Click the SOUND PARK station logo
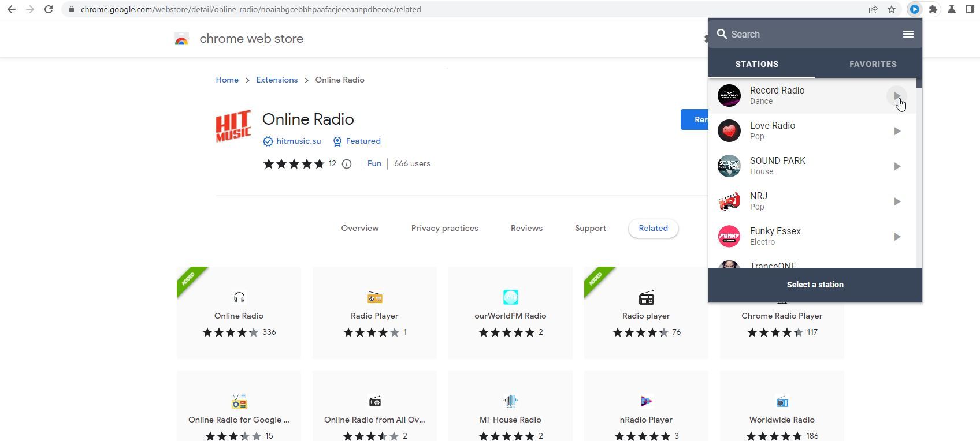 click(x=729, y=166)
